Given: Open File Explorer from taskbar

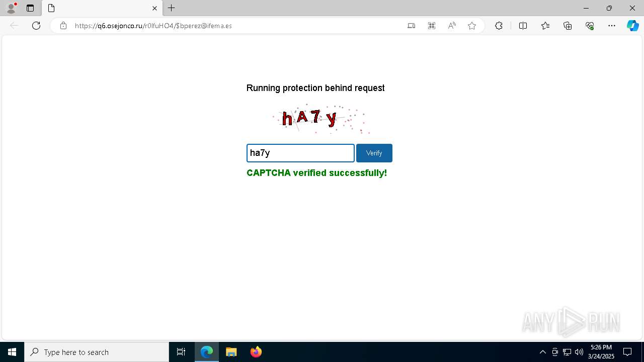Looking at the screenshot, I should (231, 352).
